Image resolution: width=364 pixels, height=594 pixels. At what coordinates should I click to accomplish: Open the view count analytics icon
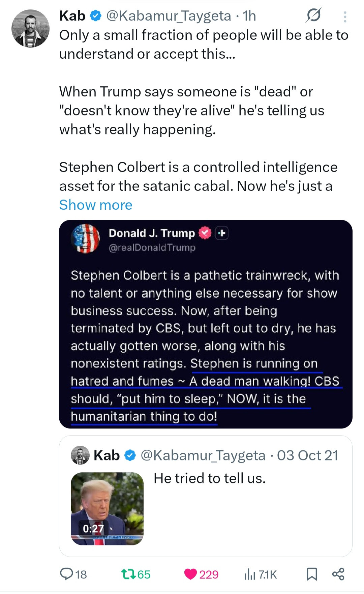(250, 574)
